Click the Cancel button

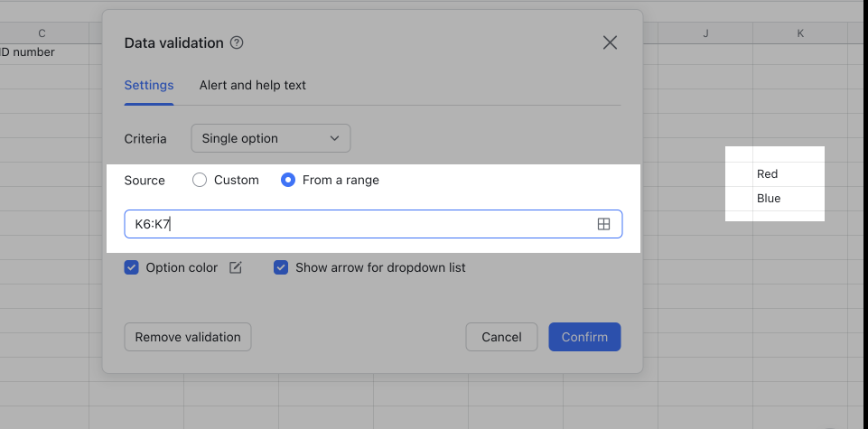tap(501, 337)
